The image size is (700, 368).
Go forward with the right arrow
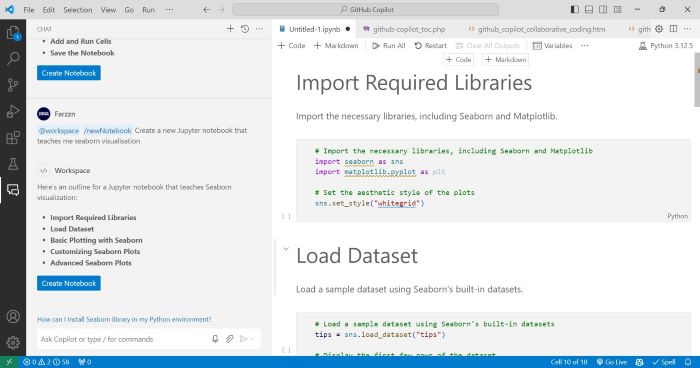[x=221, y=9]
